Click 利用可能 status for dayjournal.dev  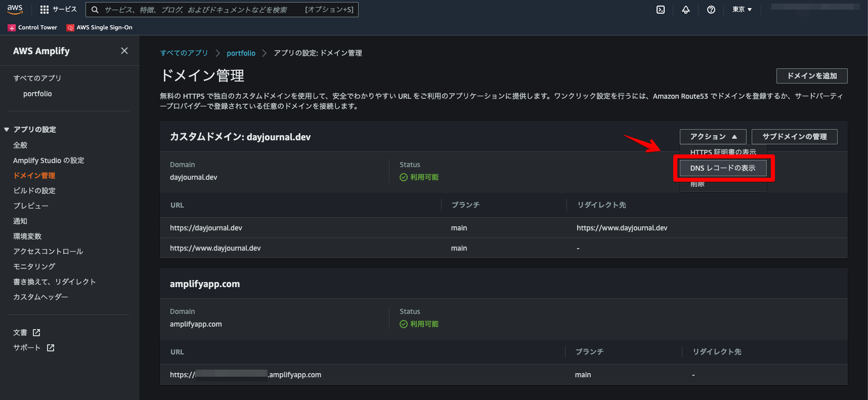click(419, 177)
